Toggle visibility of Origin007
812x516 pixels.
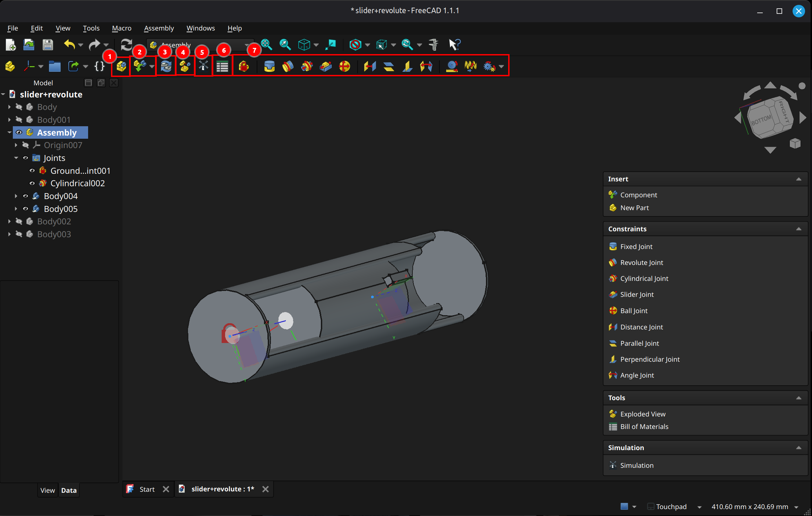point(26,145)
